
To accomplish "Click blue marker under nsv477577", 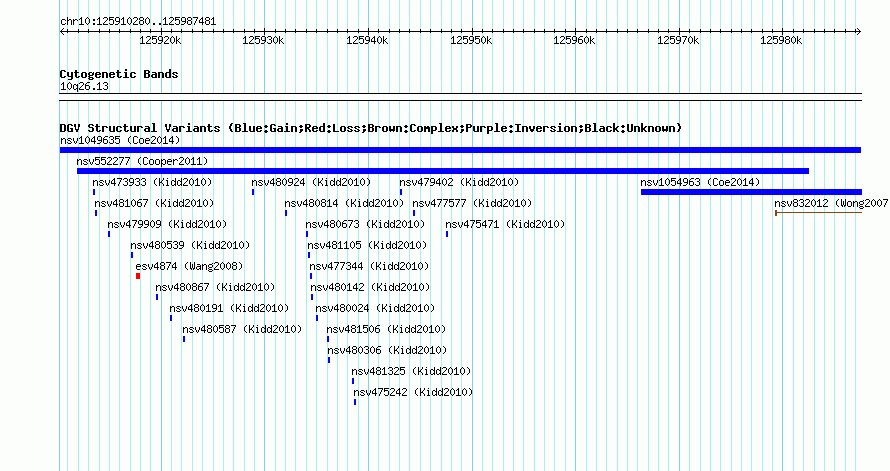I will click(414, 213).
